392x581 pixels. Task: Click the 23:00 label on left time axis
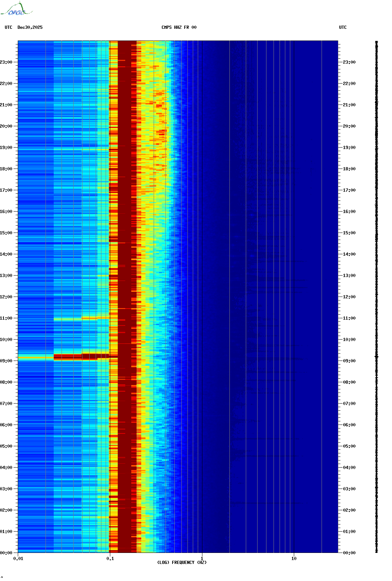tap(6, 62)
